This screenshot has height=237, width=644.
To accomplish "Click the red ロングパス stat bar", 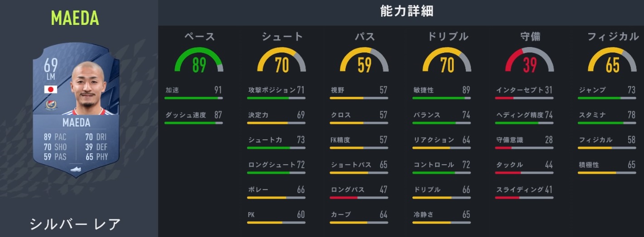I will pos(358,197).
